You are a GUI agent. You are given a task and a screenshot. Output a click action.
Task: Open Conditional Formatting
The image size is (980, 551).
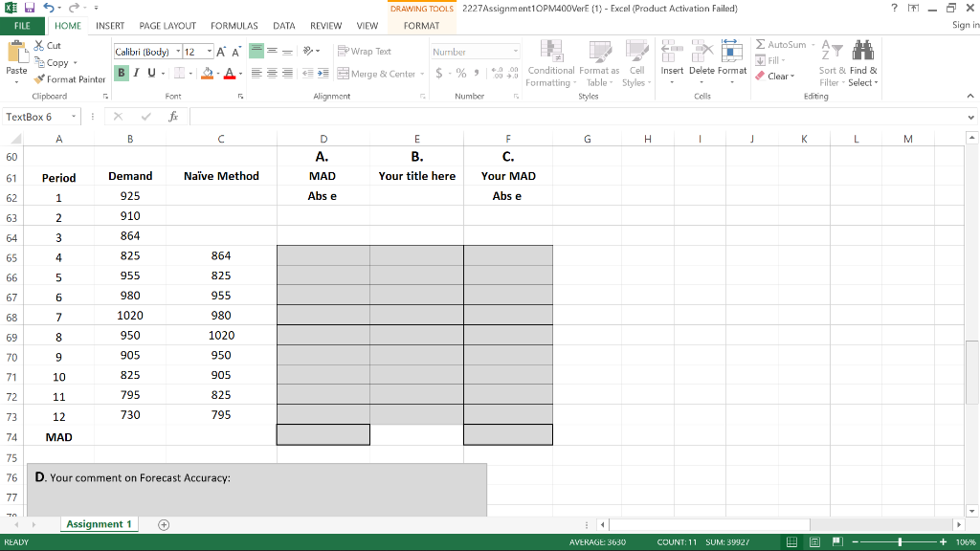coord(550,64)
